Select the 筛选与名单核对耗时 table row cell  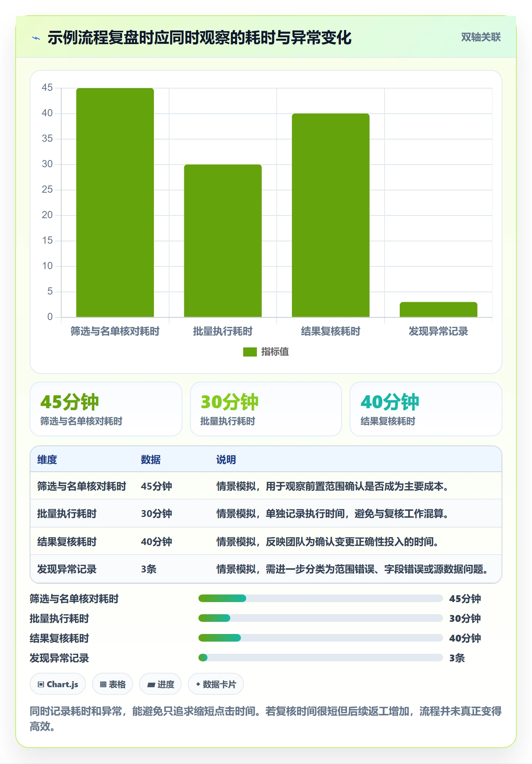point(82,487)
